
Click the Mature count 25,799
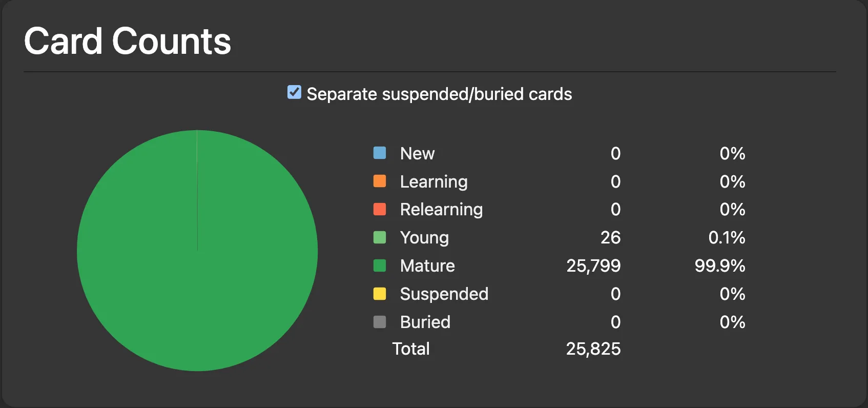(x=593, y=266)
